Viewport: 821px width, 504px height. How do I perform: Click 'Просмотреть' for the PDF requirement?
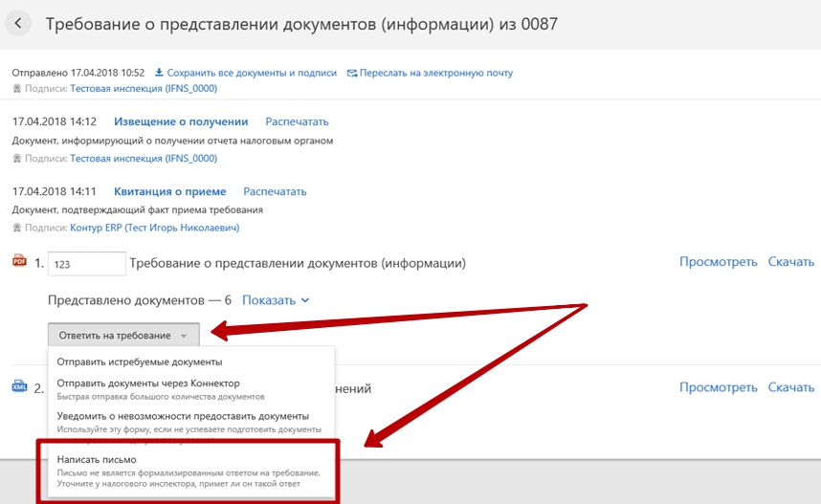coord(718,262)
